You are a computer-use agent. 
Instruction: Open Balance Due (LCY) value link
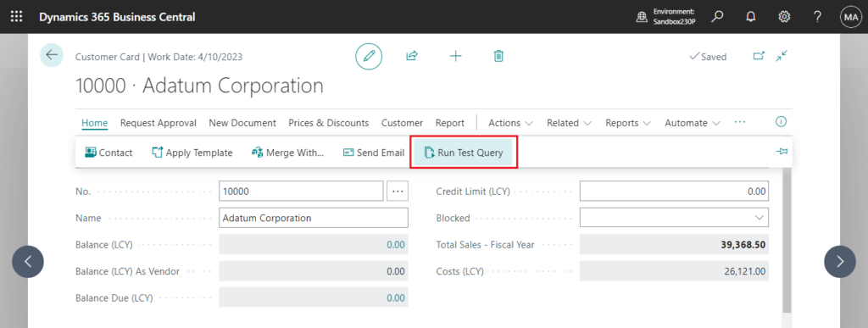tap(396, 297)
